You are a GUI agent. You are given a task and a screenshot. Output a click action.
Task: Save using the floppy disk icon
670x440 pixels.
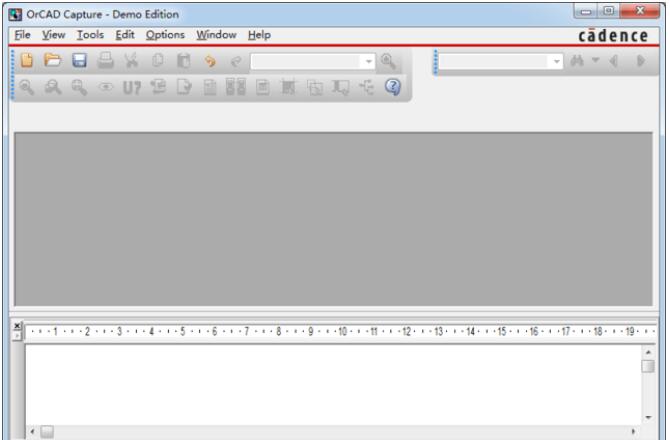79,61
